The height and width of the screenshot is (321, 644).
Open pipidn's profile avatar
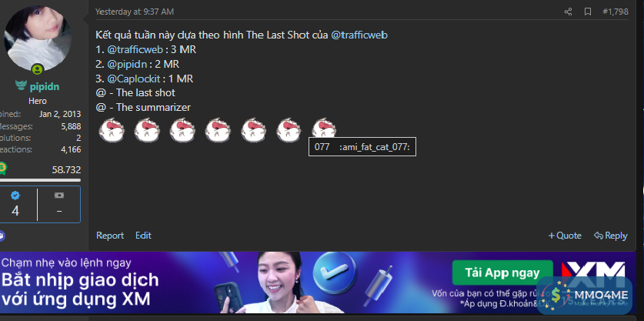pos(38,38)
